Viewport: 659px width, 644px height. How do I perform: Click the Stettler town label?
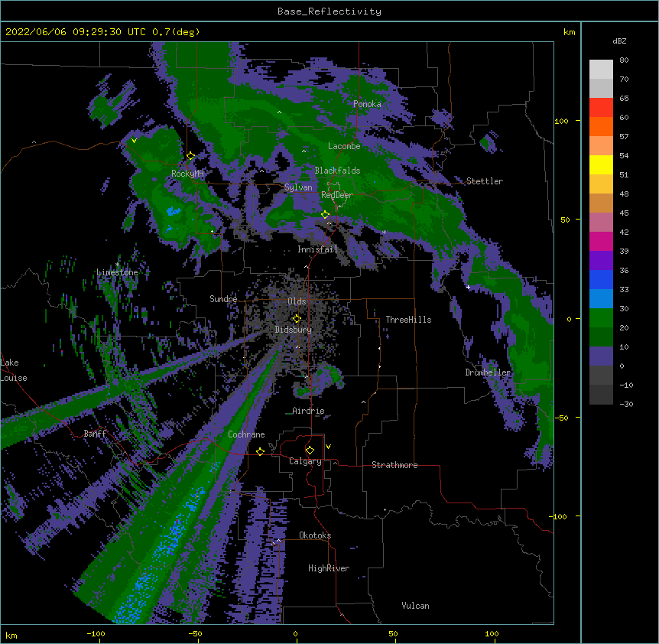tap(485, 181)
